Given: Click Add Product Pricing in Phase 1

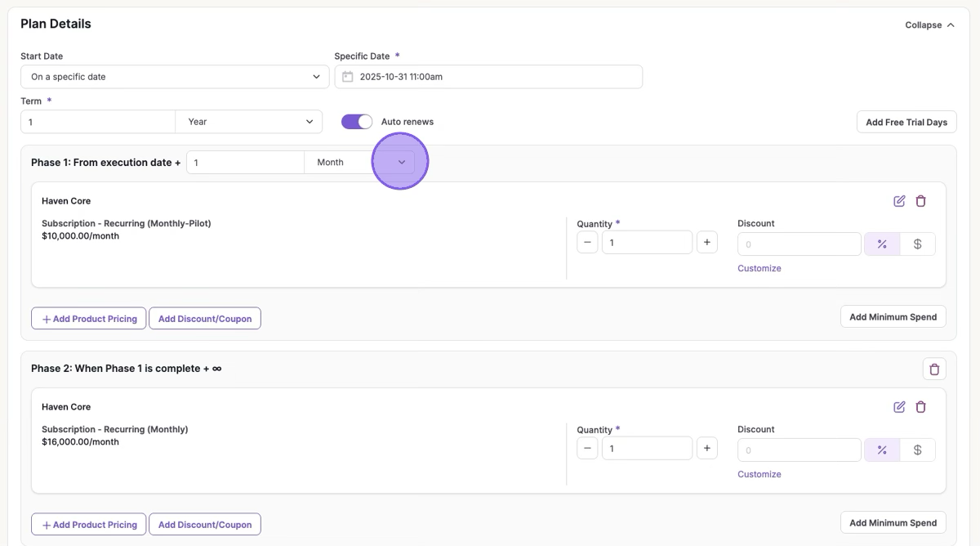Looking at the screenshot, I should (89, 319).
